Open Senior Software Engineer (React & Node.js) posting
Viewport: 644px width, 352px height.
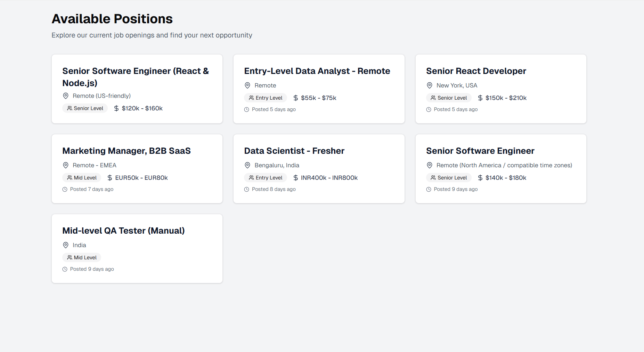click(136, 77)
